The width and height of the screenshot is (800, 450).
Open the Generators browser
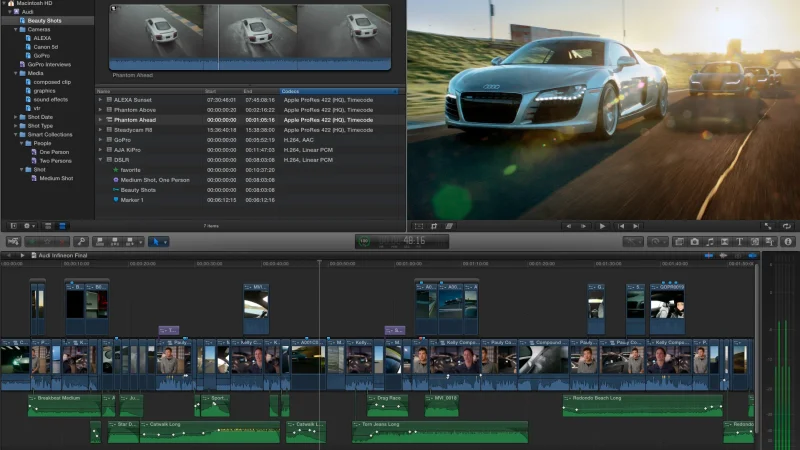(x=755, y=242)
